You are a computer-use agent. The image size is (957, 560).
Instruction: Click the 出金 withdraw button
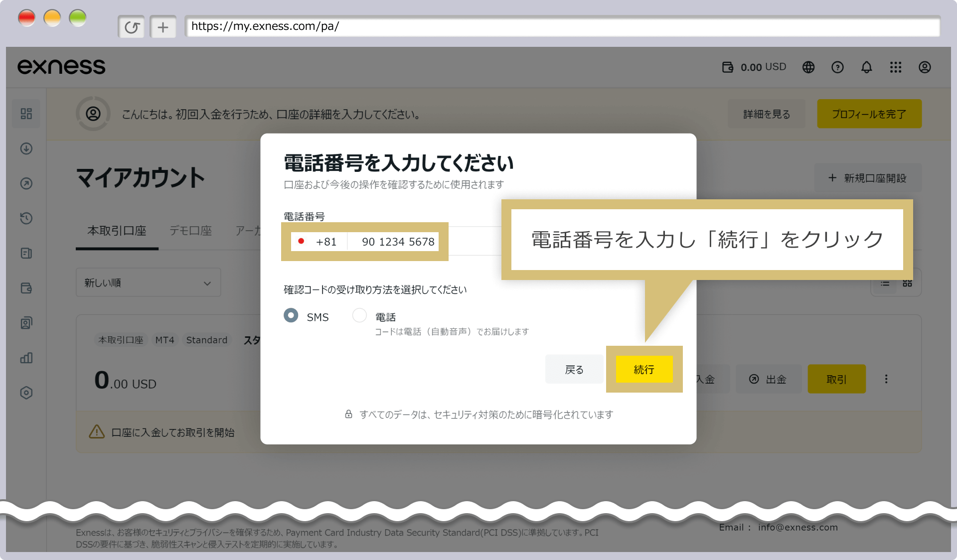(768, 379)
